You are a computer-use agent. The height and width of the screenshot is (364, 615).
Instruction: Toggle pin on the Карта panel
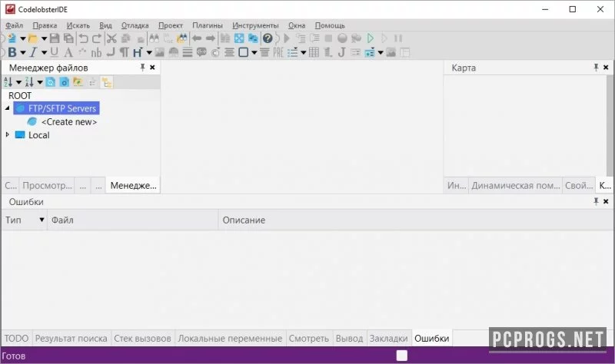click(x=596, y=68)
